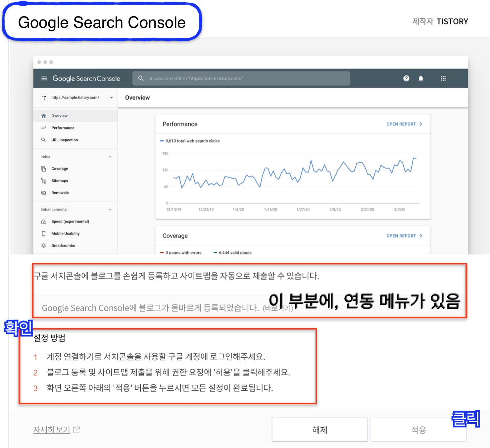The width and height of the screenshot is (490, 448).
Task: Click the Overview home icon
Action: 43,116
